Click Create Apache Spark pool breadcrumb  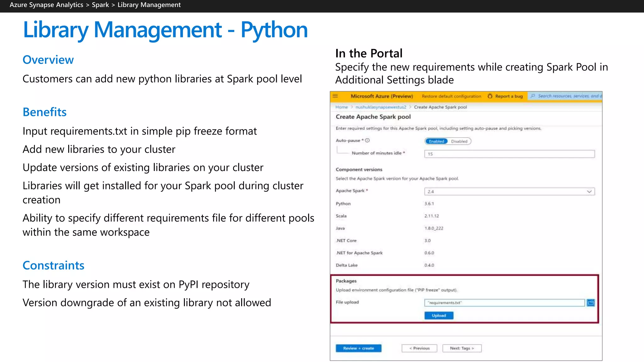tap(440, 107)
